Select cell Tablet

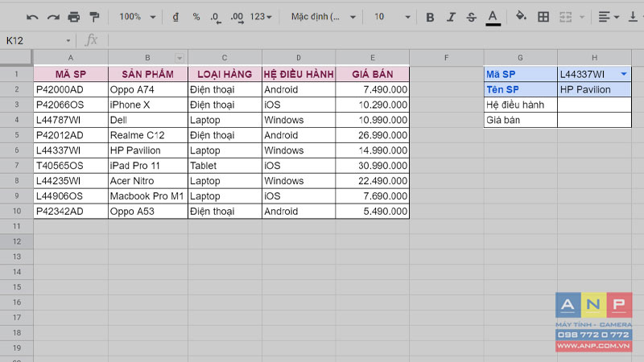[225, 166]
